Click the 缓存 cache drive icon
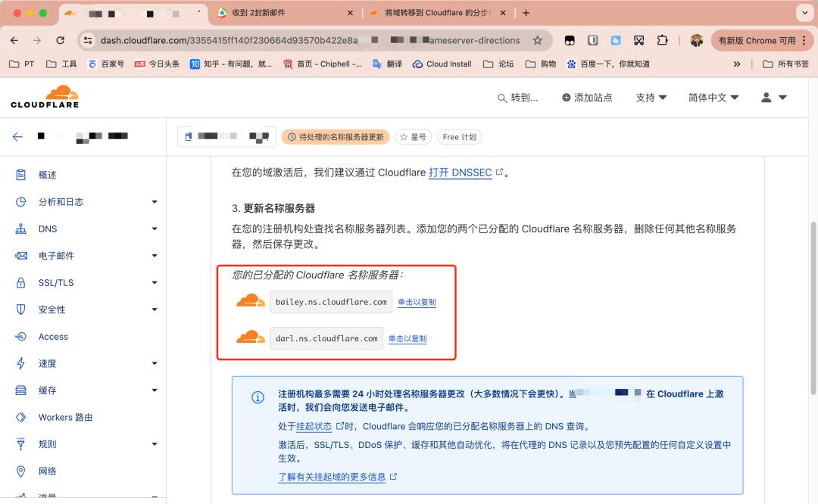 point(21,390)
